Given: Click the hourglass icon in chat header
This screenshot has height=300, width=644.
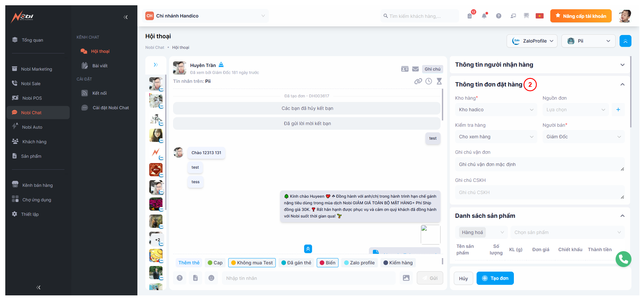Looking at the screenshot, I should (439, 81).
